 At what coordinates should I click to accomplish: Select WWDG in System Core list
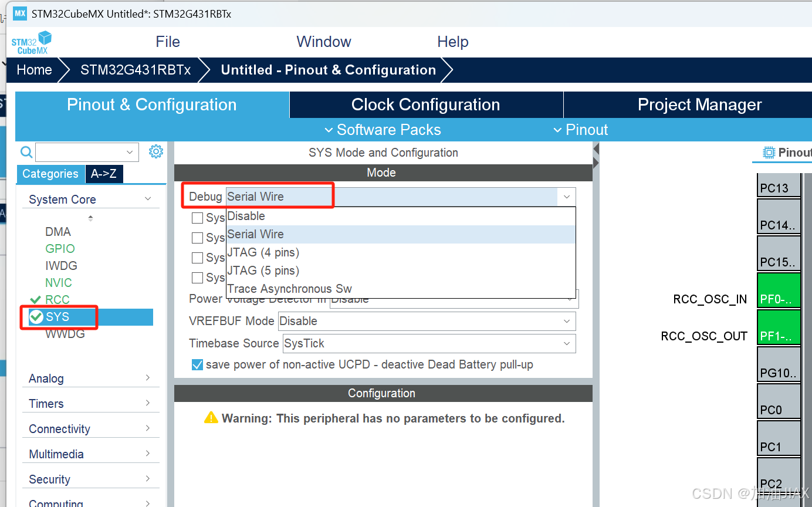tap(65, 334)
